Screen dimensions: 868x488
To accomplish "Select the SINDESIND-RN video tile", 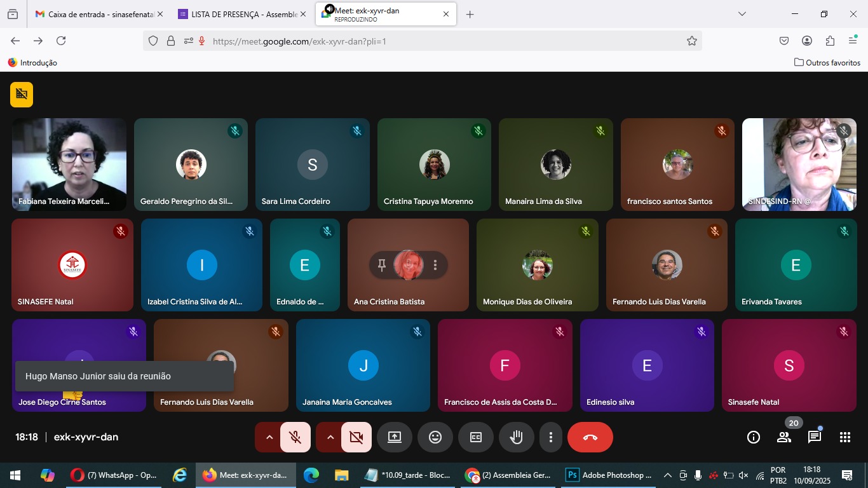I will (799, 164).
